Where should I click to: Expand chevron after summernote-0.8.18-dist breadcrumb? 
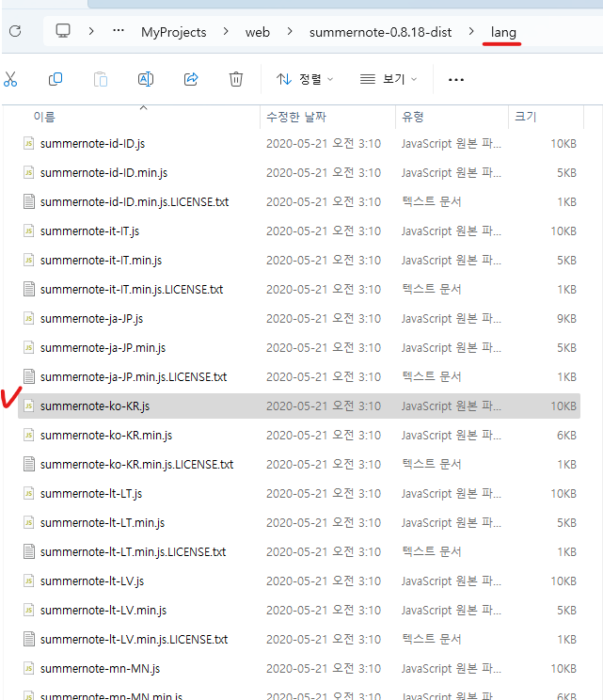click(x=471, y=31)
